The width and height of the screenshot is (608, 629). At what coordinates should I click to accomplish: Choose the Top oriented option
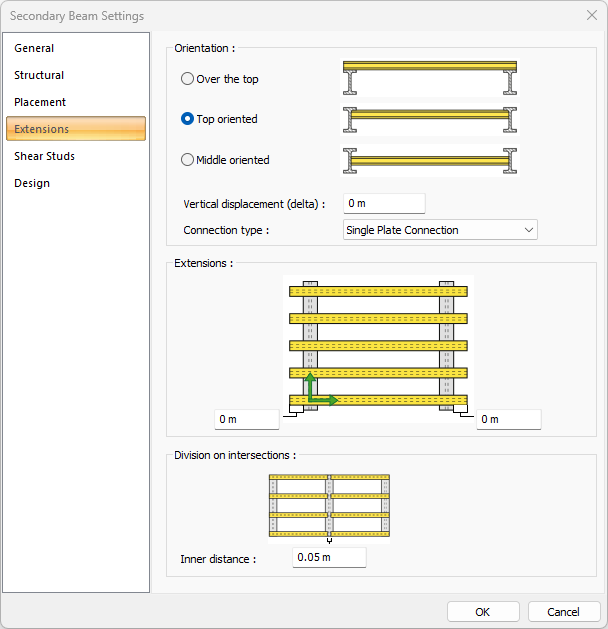point(188,119)
